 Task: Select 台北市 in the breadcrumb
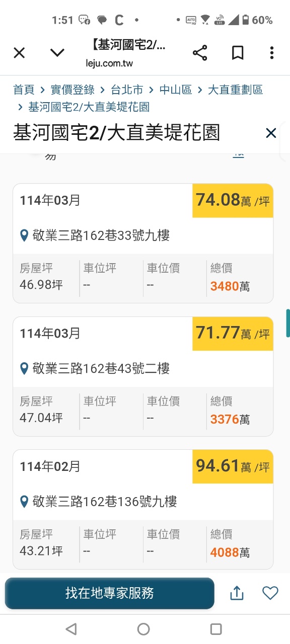127,90
